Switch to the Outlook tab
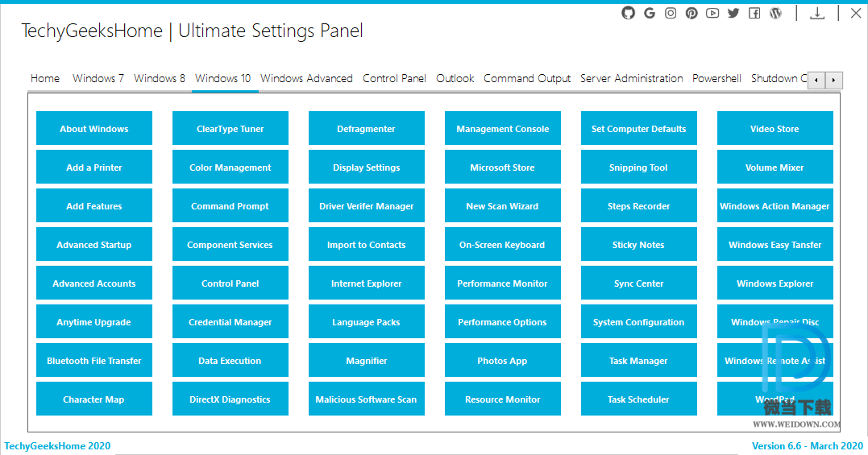The image size is (868, 455). [x=455, y=78]
